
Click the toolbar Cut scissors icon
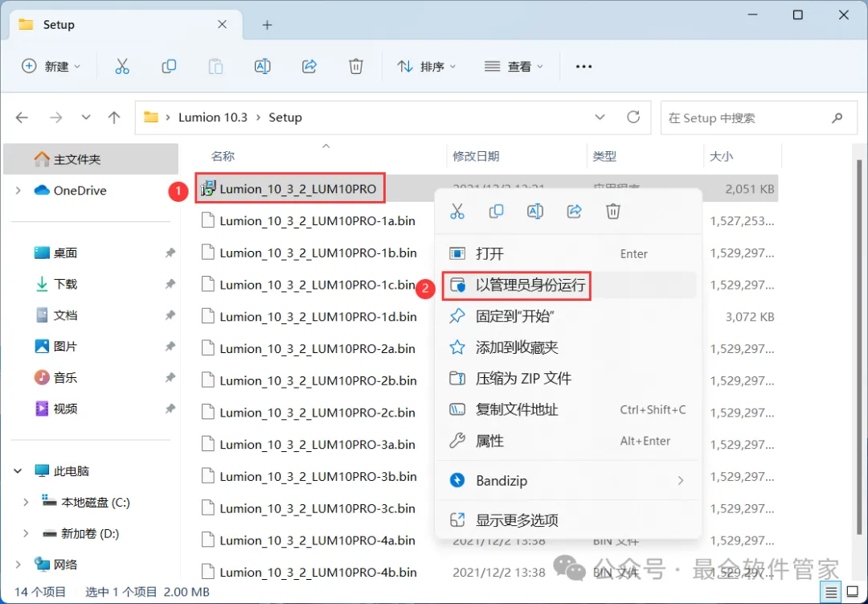pyautogui.click(x=122, y=67)
